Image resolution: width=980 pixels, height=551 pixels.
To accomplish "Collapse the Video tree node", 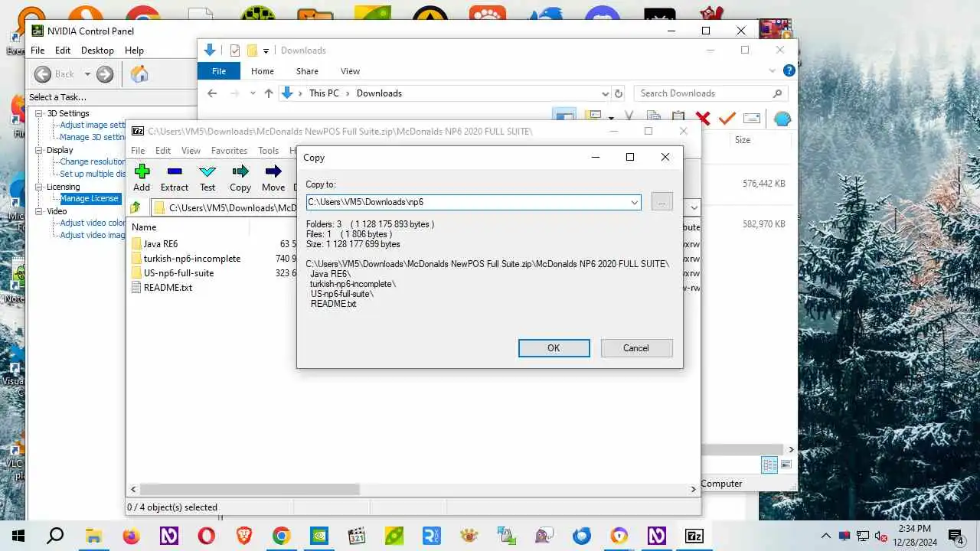I will coord(39,211).
